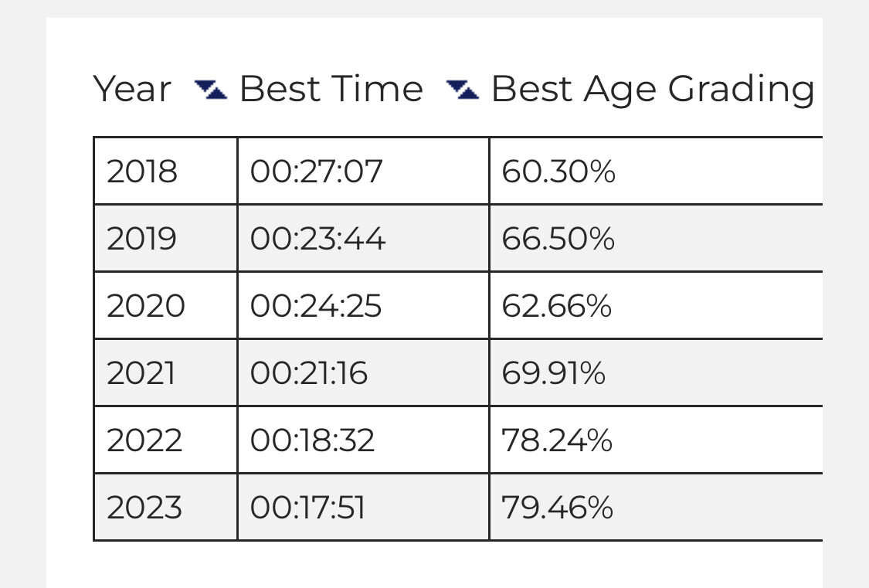Screen dimensions: 869x588
Task: Click best time 00:27:07 cell
Action: point(364,171)
